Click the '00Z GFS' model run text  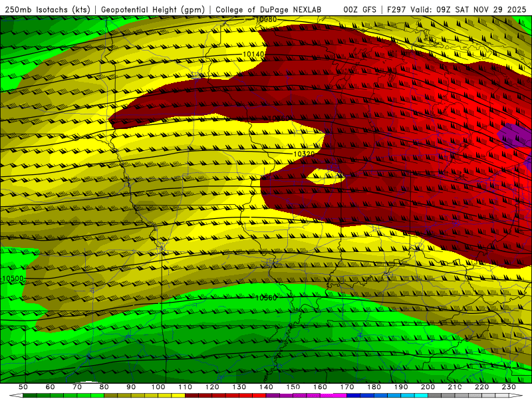click(360, 9)
